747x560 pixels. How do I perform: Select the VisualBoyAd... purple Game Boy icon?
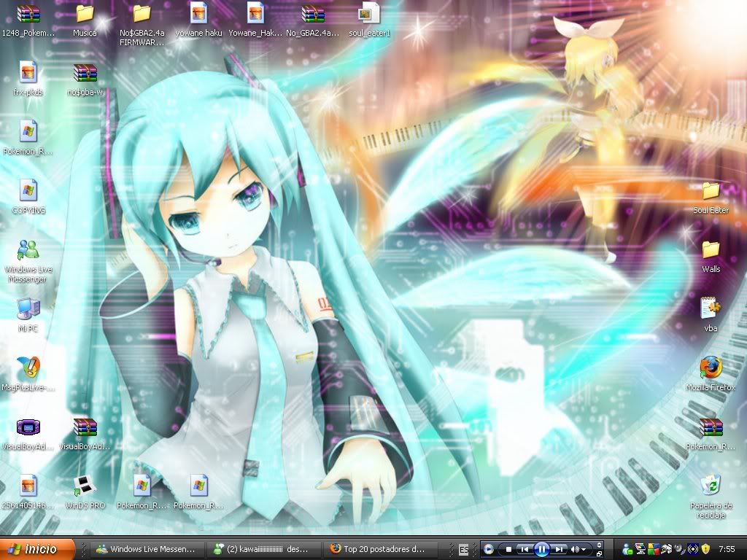tap(28, 427)
